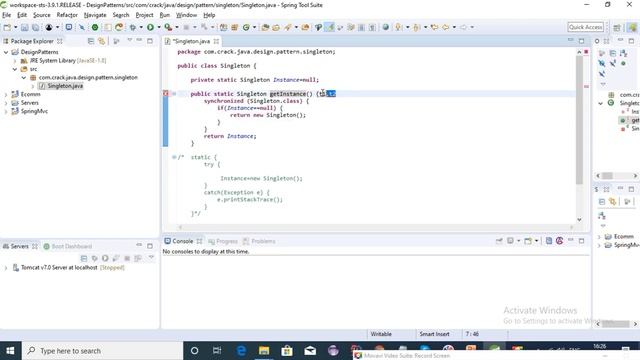Open the Navigate menu
The width and height of the screenshot is (640, 360).
95,15
